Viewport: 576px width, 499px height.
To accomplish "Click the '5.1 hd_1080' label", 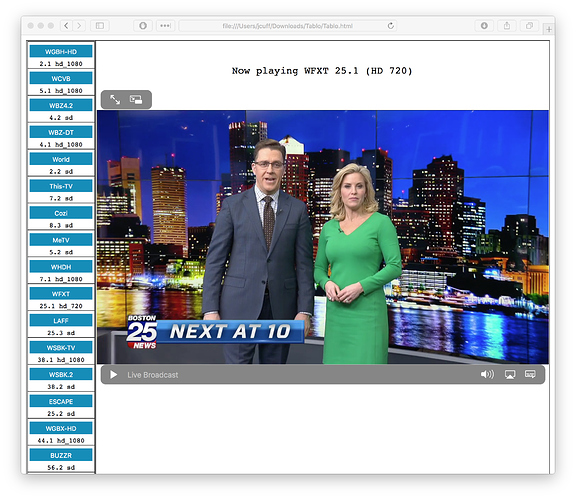I will (x=61, y=90).
